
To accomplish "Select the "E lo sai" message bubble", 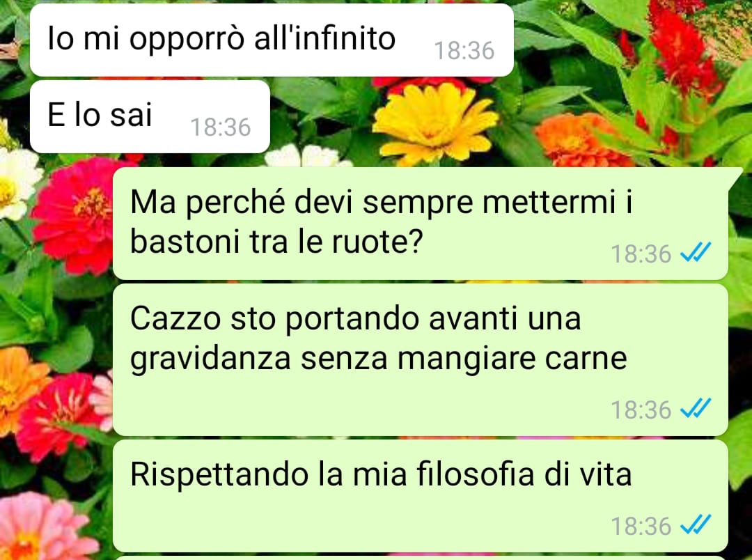I will [x=150, y=116].
